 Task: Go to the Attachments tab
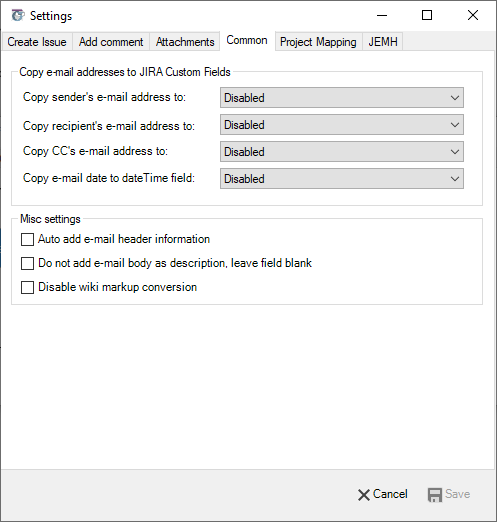pyautogui.click(x=185, y=42)
